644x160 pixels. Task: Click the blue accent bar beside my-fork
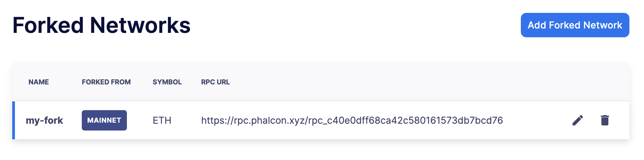(14, 120)
